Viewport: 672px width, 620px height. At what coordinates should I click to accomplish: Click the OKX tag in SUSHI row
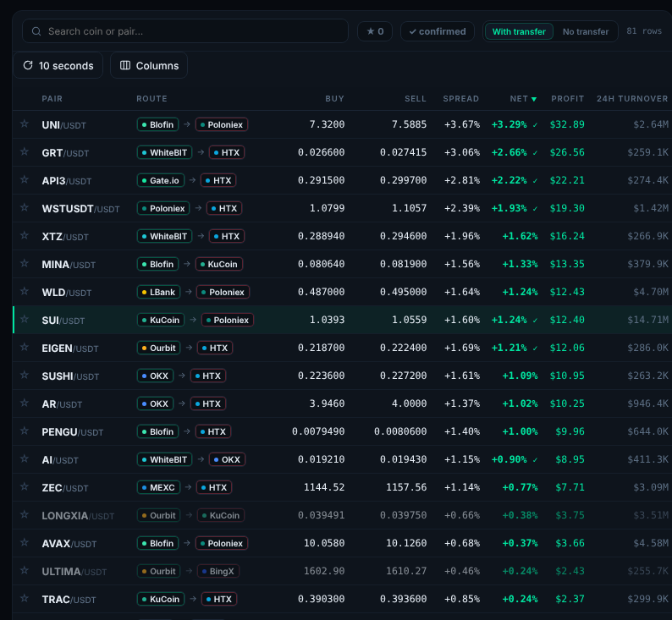click(x=155, y=376)
